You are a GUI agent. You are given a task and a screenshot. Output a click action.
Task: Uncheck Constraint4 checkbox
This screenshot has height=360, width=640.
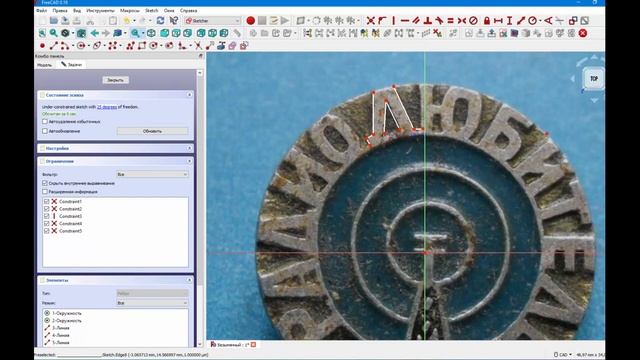coord(47,224)
